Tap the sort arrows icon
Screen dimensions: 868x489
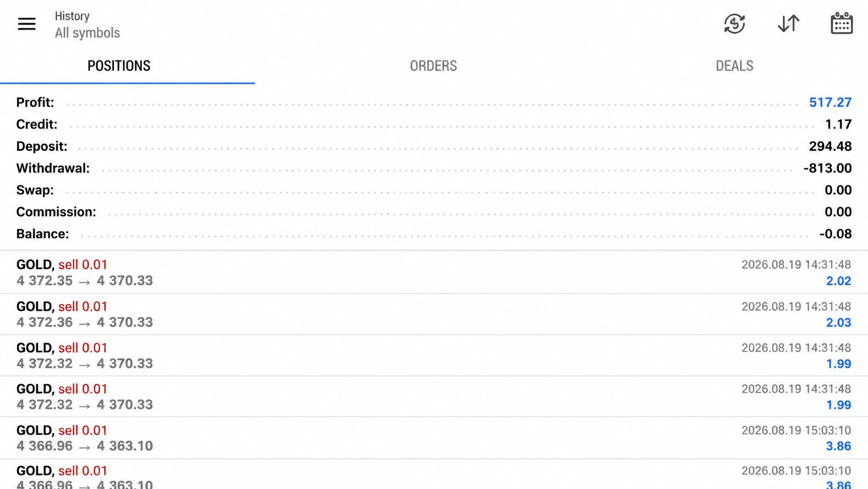(x=788, y=24)
